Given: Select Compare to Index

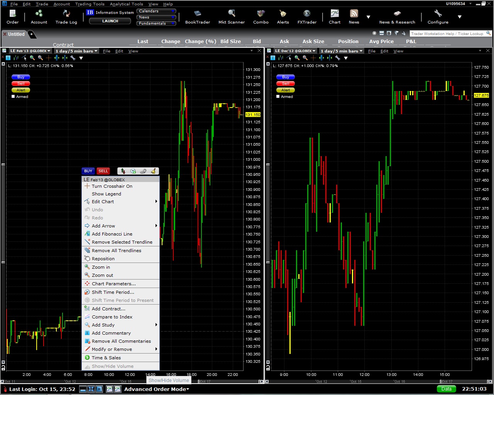Looking at the screenshot, I should tap(121, 317).
